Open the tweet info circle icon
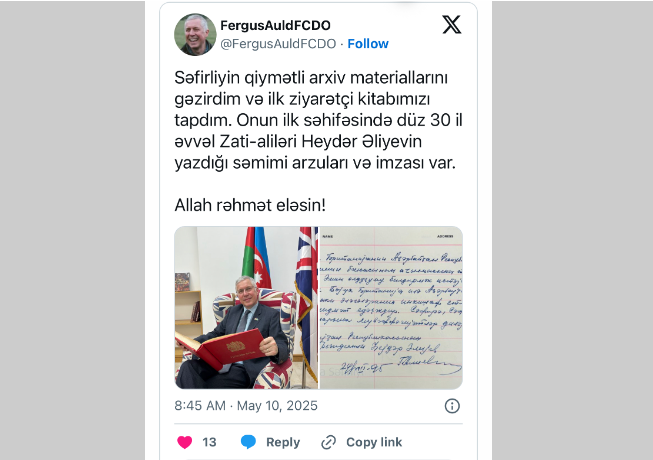Screen dimensions: 653x460 pos(452,405)
